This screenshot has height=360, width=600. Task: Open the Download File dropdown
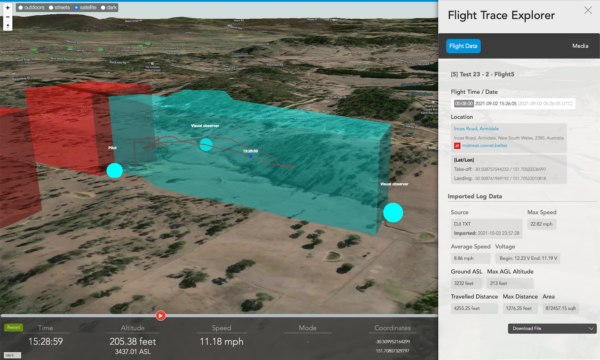(x=552, y=328)
